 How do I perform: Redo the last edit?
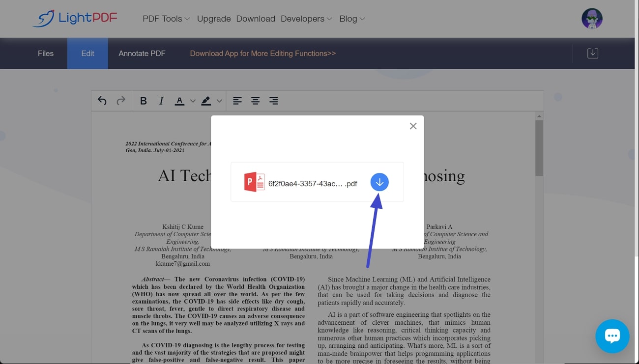[x=121, y=101]
